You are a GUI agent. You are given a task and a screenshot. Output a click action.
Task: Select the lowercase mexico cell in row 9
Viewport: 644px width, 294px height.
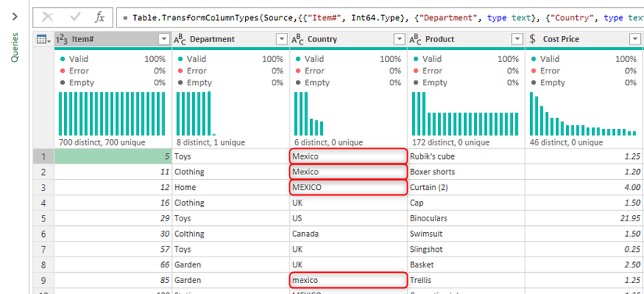coord(348,280)
